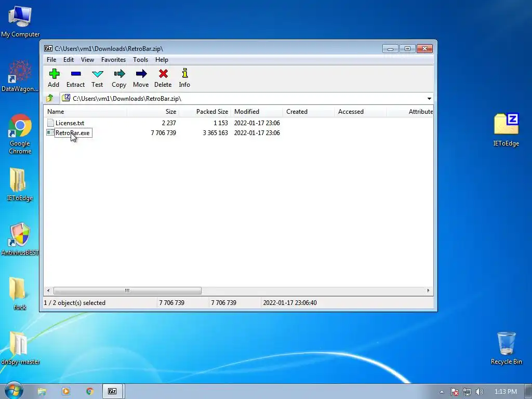Open Chrome from the taskbar
Screen dimensions: 532x399
click(89, 391)
